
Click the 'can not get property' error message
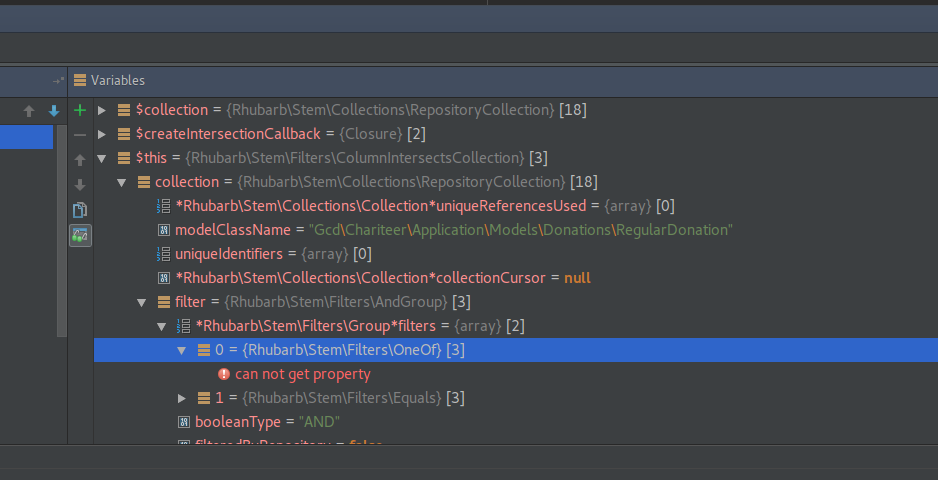click(302, 374)
